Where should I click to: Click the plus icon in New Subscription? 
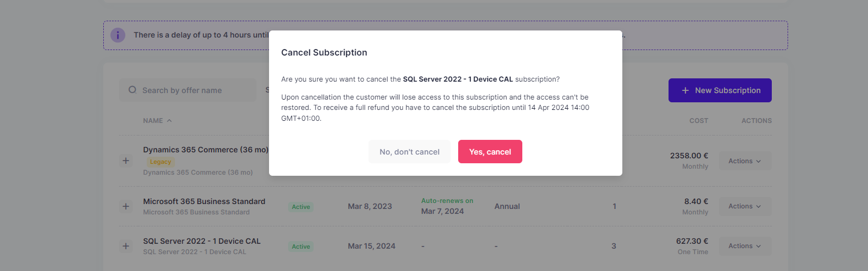click(685, 90)
